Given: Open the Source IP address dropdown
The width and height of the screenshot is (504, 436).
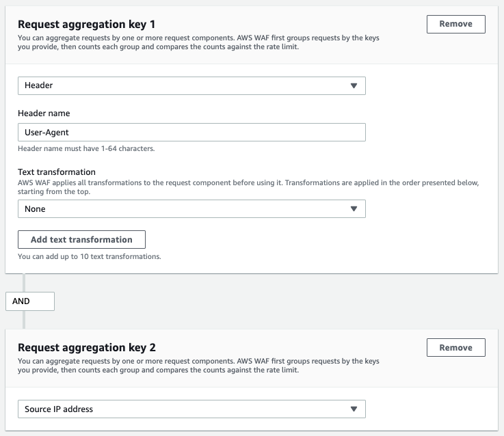Looking at the screenshot, I should pos(191,409).
